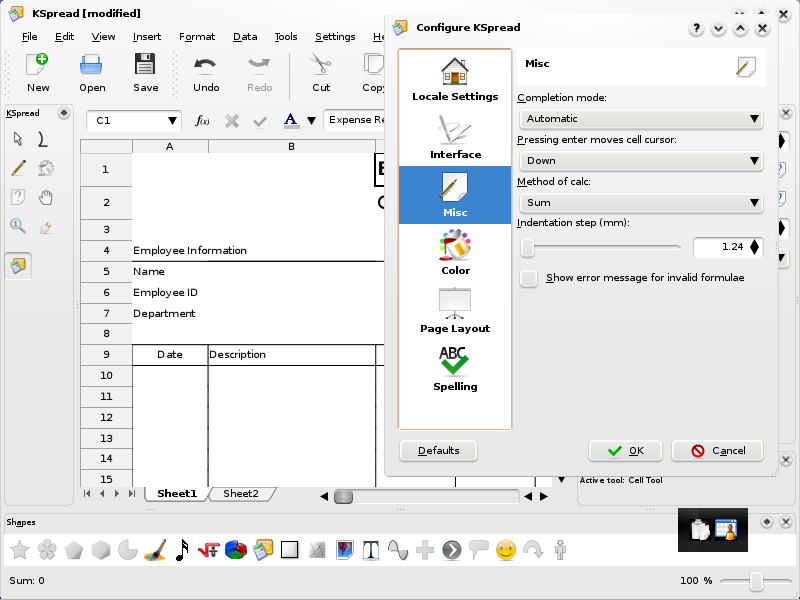800x600 pixels.
Task: Click the curved redo arrow shape
Action: click(x=533, y=550)
